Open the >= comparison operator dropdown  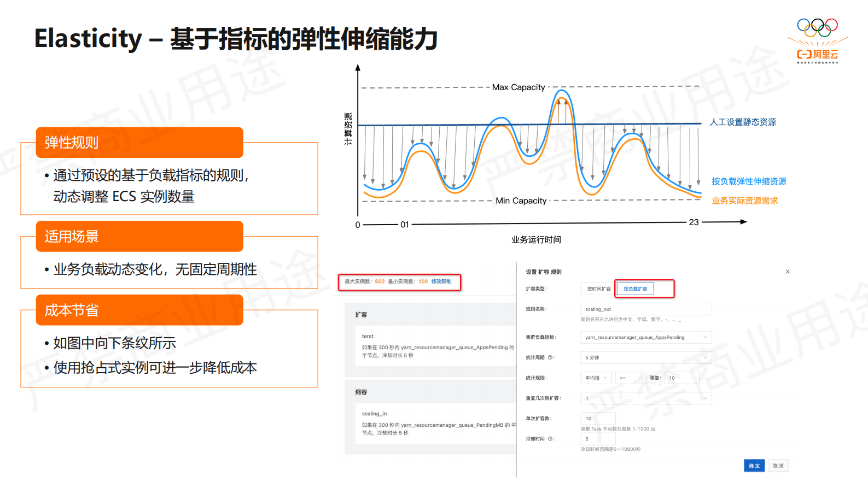point(630,378)
